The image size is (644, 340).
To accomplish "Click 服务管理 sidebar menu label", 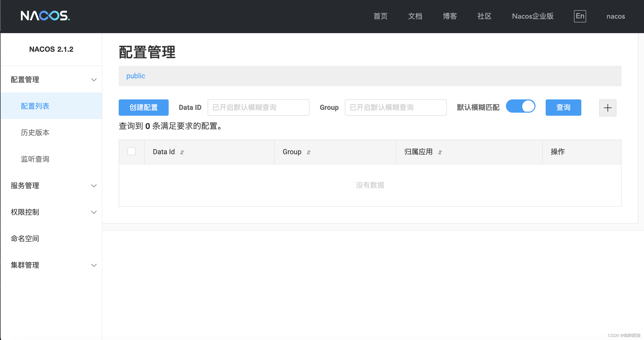I will [x=25, y=186].
